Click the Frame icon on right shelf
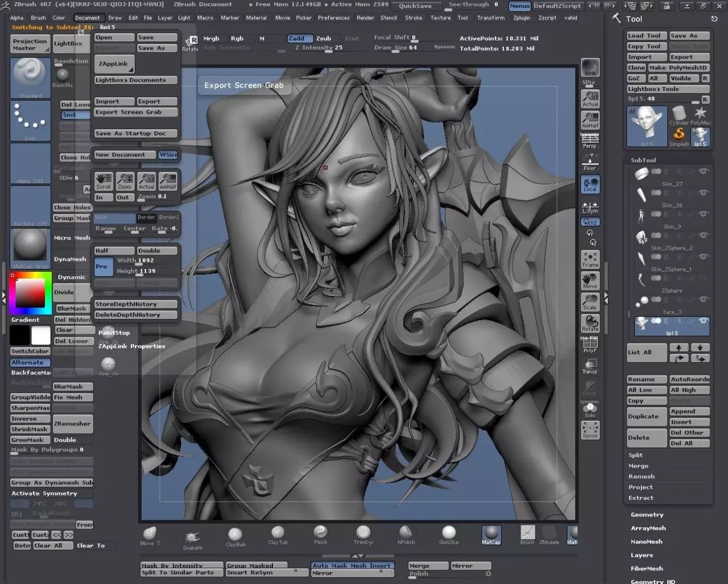This screenshot has height=584, width=728. 590,259
